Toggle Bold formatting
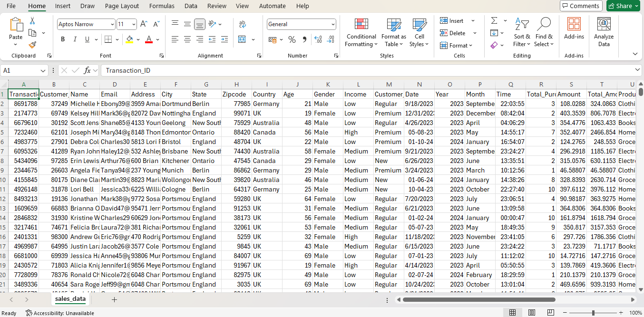644x317 pixels. pyautogui.click(x=62, y=39)
